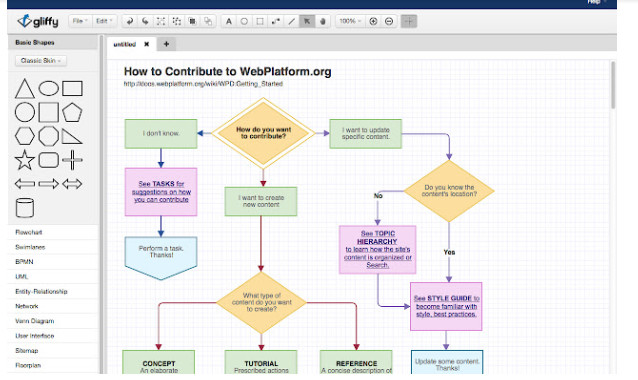Collapse the Basic Shapes section header
638x380 pixels.
click(x=53, y=42)
